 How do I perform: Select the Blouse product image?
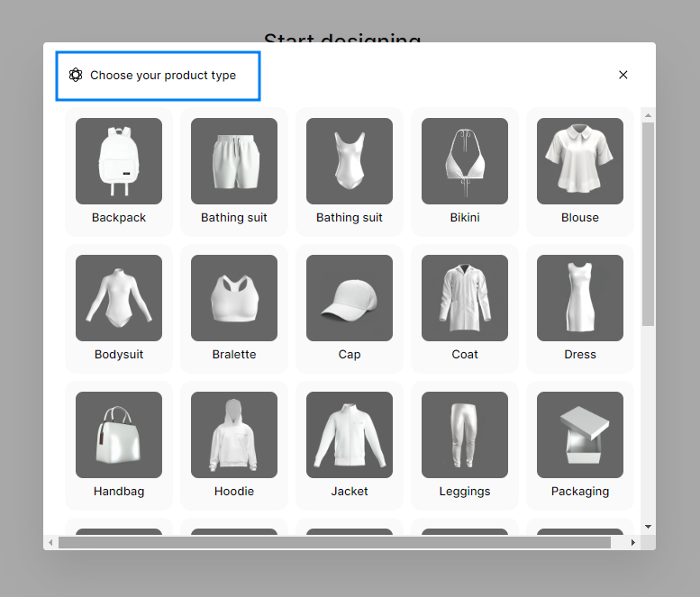click(580, 161)
